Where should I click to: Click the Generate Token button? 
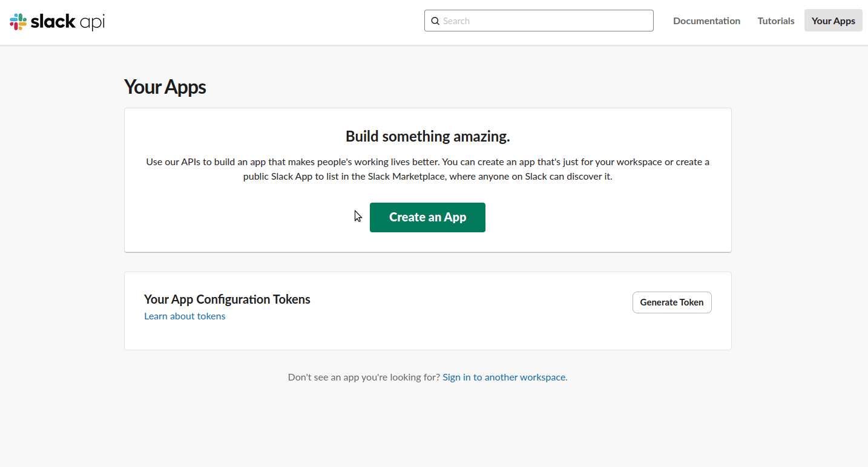pos(672,302)
